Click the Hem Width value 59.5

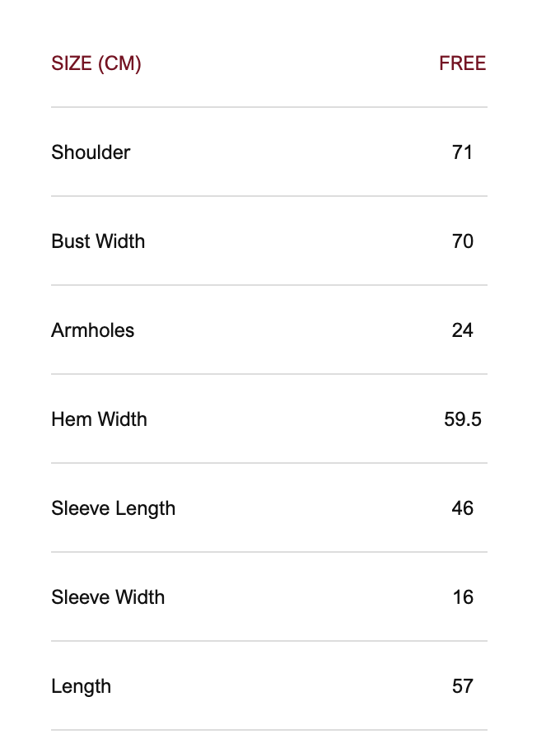(462, 419)
